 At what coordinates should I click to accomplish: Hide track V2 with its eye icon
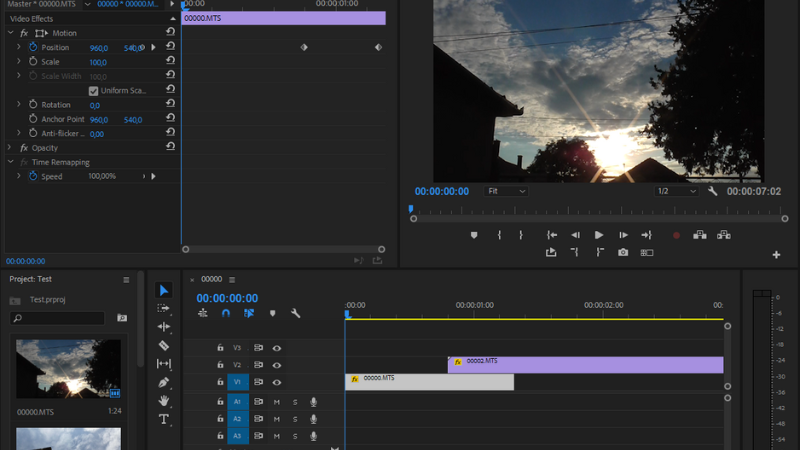pyautogui.click(x=277, y=365)
